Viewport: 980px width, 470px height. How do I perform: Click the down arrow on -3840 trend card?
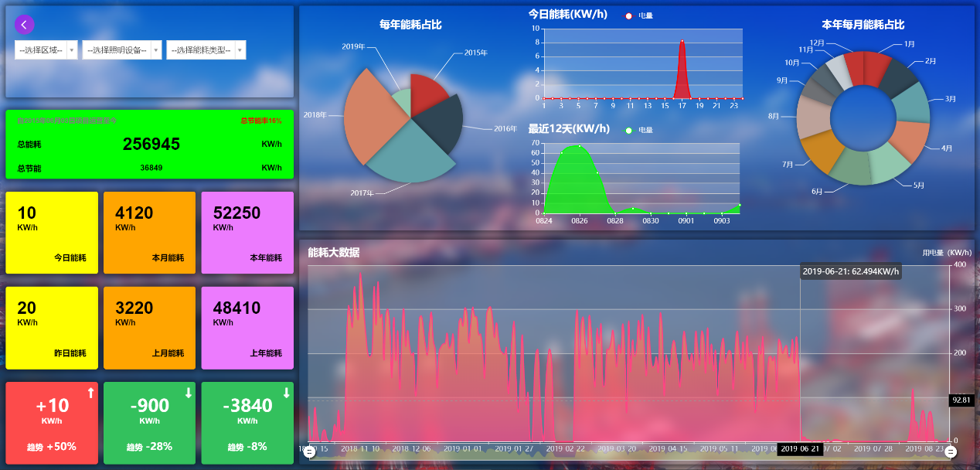click(x=287, y=393)
